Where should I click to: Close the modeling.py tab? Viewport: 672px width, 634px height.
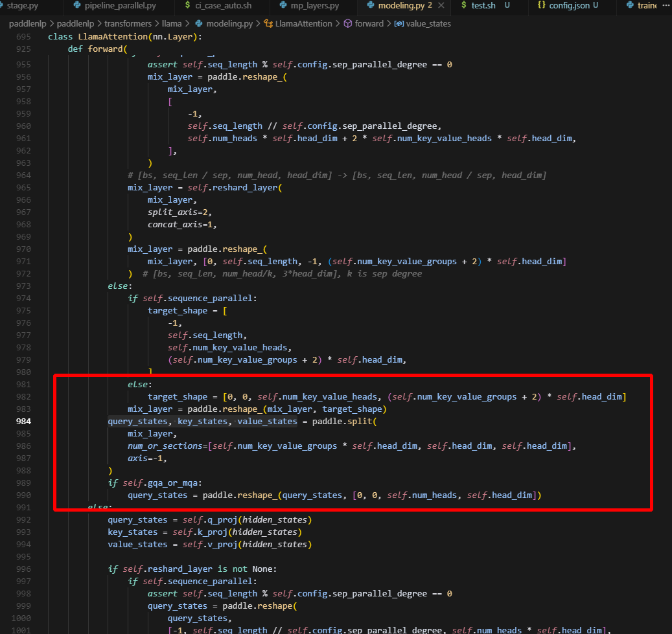pos(441,6)
